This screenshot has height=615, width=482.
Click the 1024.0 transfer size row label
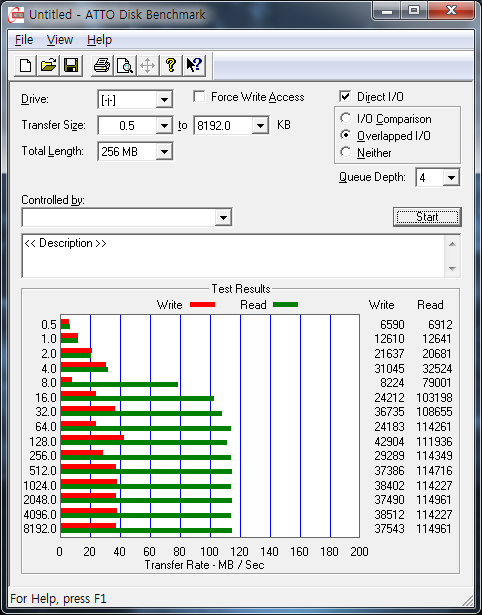(40, 486)
